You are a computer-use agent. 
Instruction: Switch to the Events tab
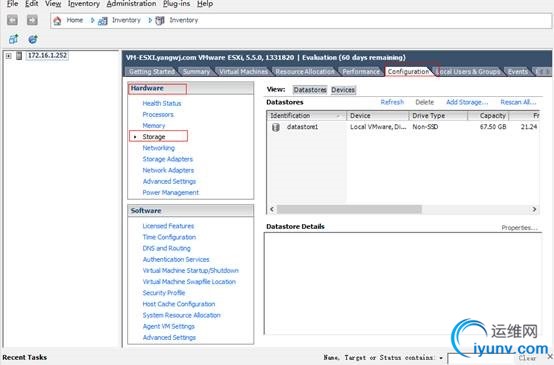(518, 71)
